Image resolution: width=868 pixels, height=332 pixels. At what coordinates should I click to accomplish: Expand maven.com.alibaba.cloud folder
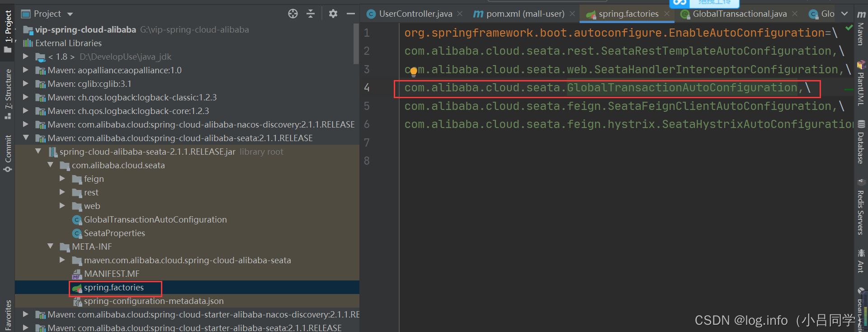pos(62,260)
